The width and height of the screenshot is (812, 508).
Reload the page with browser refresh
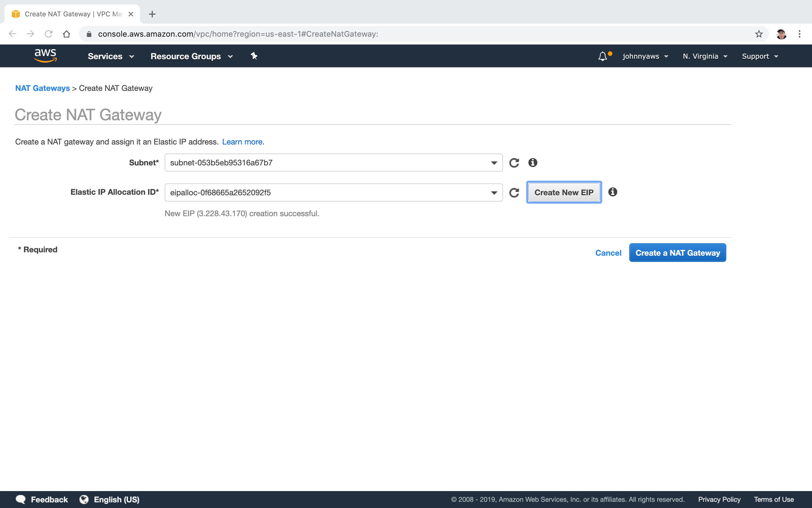[49, 34]
